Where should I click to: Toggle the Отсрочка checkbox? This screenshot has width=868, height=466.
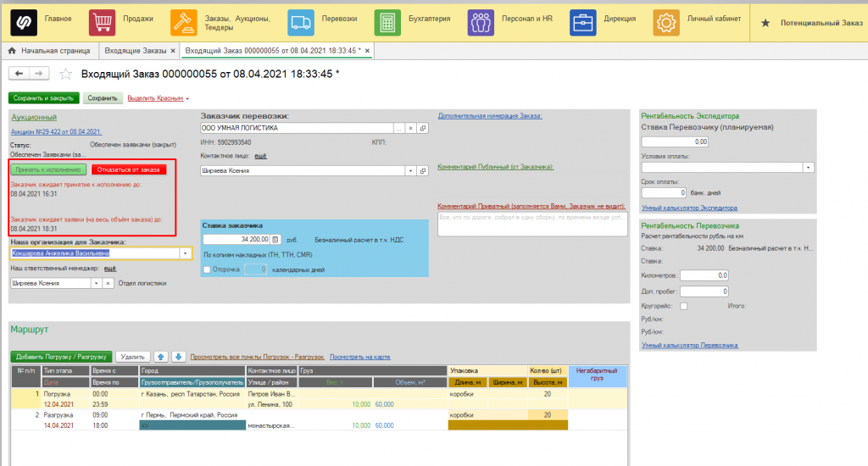point(207,269)
